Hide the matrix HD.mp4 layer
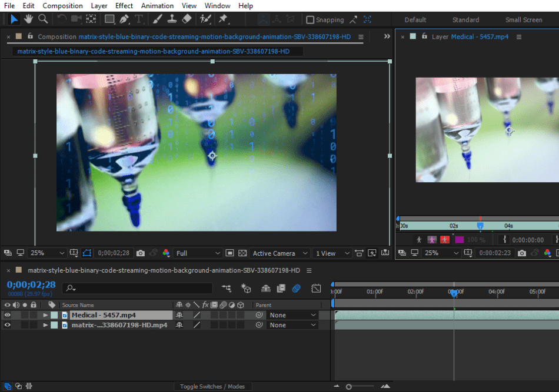 click(7, 325)
